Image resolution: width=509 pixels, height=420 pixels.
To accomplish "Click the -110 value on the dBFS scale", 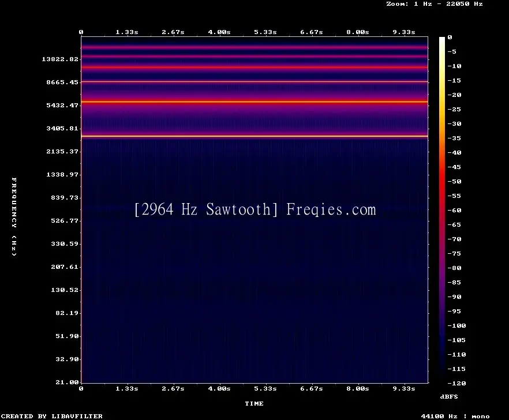I will coord(456,354).
